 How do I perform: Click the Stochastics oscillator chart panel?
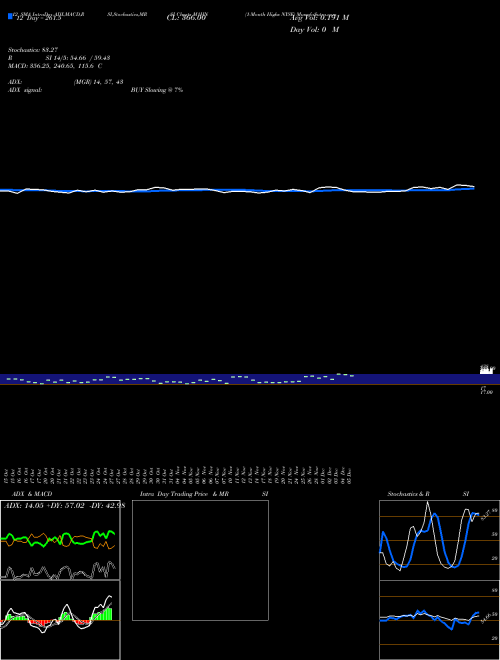point(439,540)
